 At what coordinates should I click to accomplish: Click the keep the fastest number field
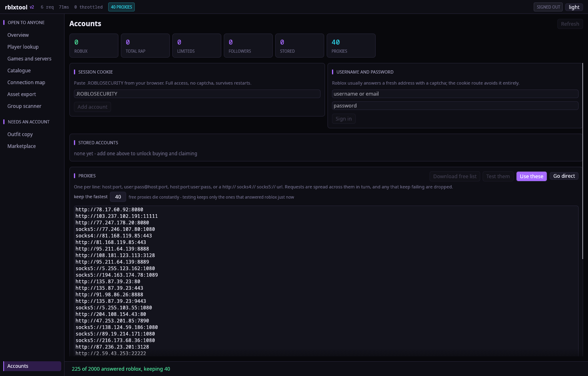(x=118, y=197)
